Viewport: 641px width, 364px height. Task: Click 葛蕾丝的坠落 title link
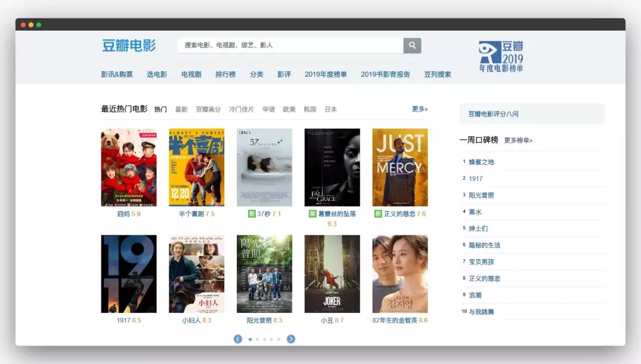337,214
